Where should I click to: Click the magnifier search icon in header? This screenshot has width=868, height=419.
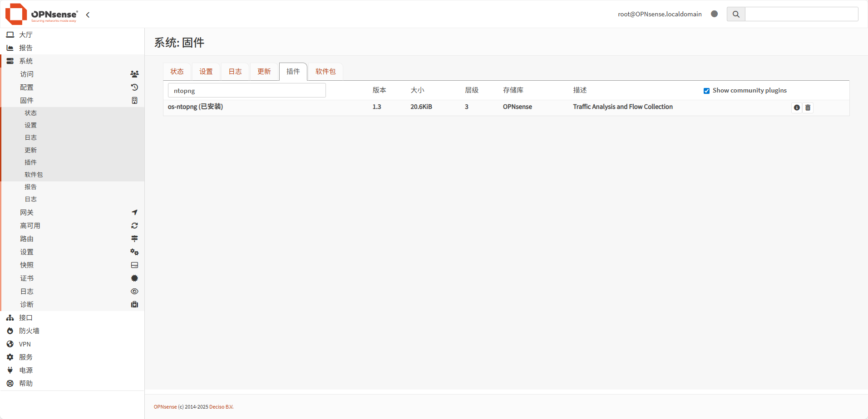point(735,14)
